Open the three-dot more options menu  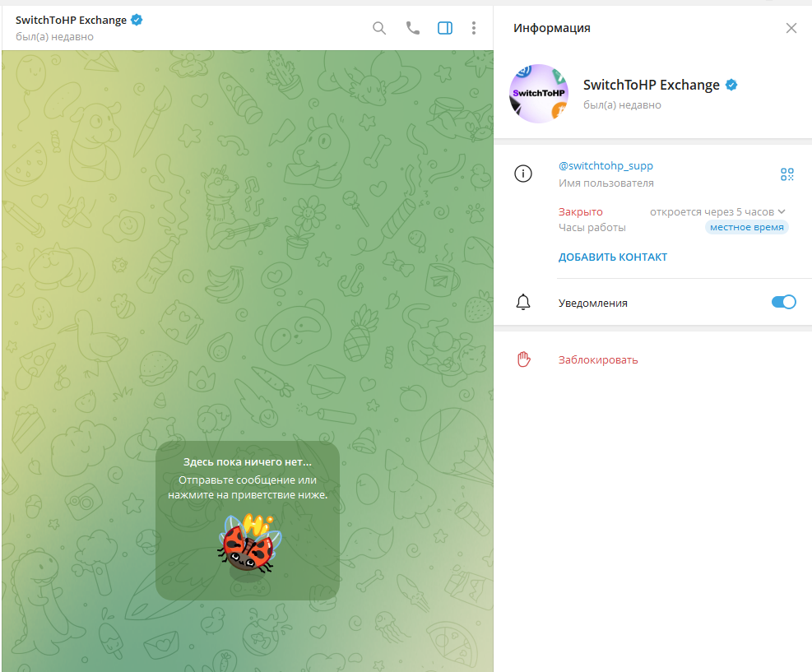click(x=474, y=28)
